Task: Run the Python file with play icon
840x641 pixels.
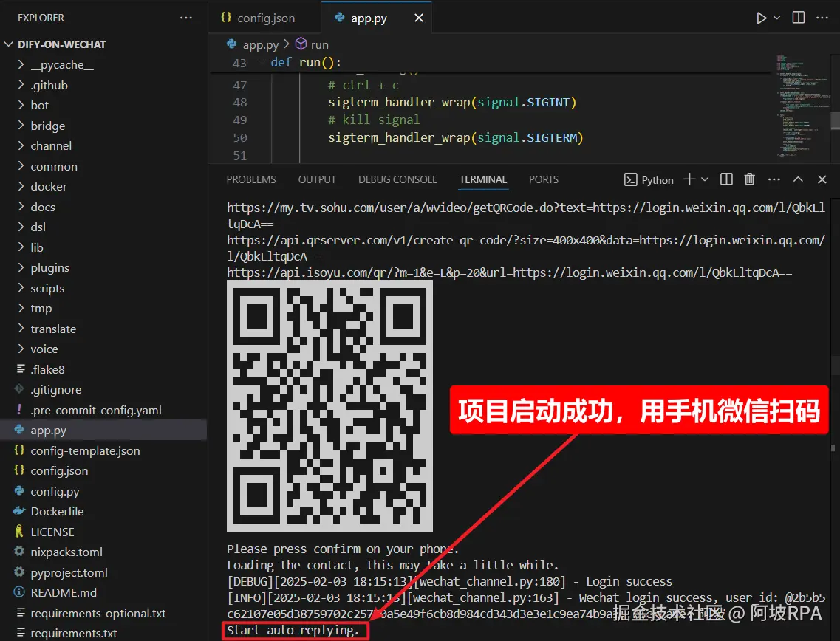Action: tap(761, 18)
